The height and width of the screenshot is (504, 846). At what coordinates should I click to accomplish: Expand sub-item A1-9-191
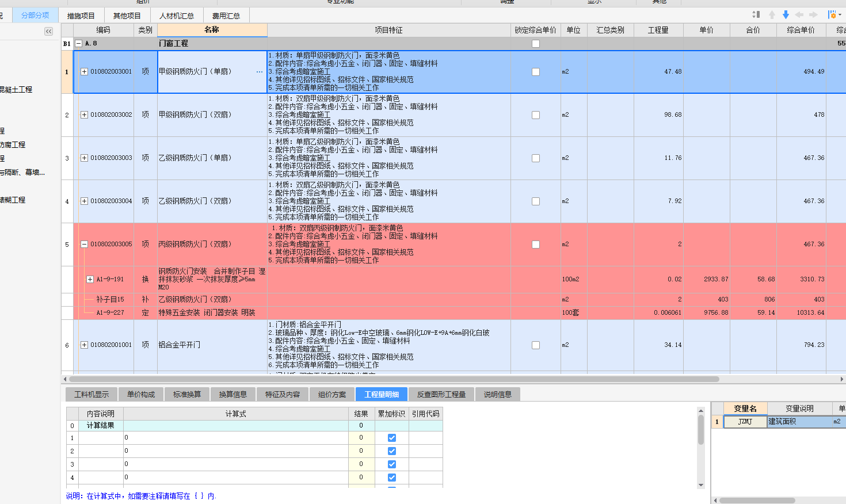pyautogui.click(x=90, y=279)
